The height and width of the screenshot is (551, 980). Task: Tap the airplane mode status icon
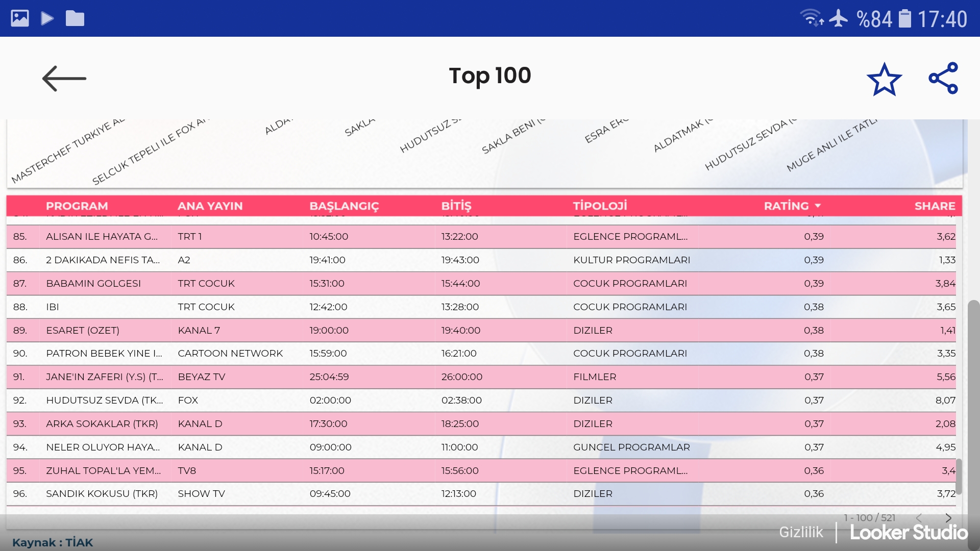coord(838,19)
